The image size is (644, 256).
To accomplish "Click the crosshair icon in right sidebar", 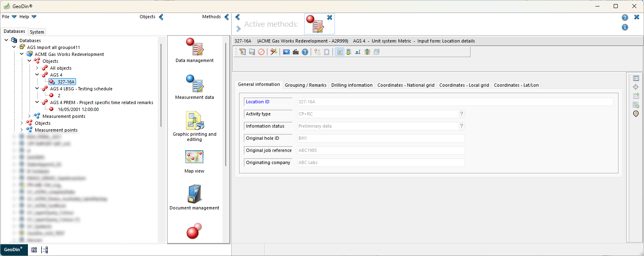I will pyautogui.click(x=636, y=87).
